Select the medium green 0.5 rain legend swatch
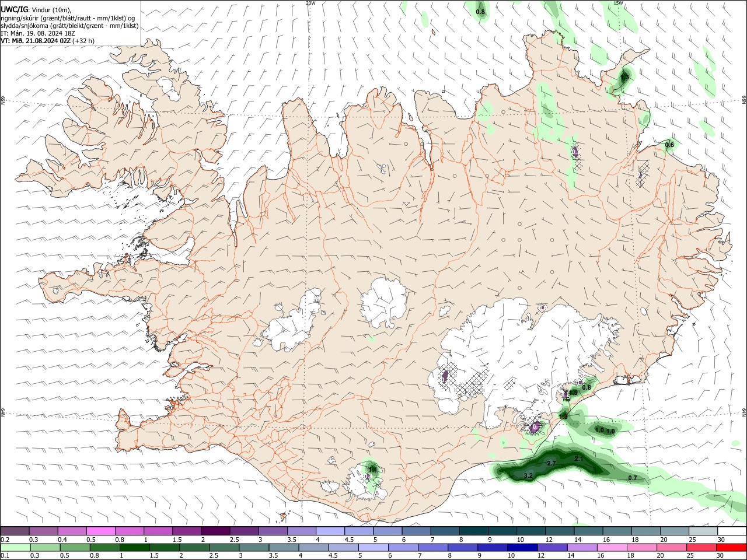The image size is (747, 560). 75,548
